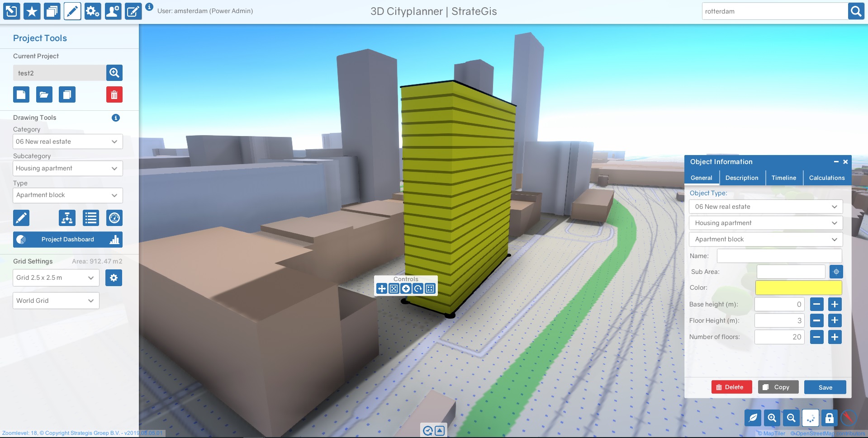Zoom to current project test2 with magnifier icon
The image size is (868, 438).
[114, 73]
